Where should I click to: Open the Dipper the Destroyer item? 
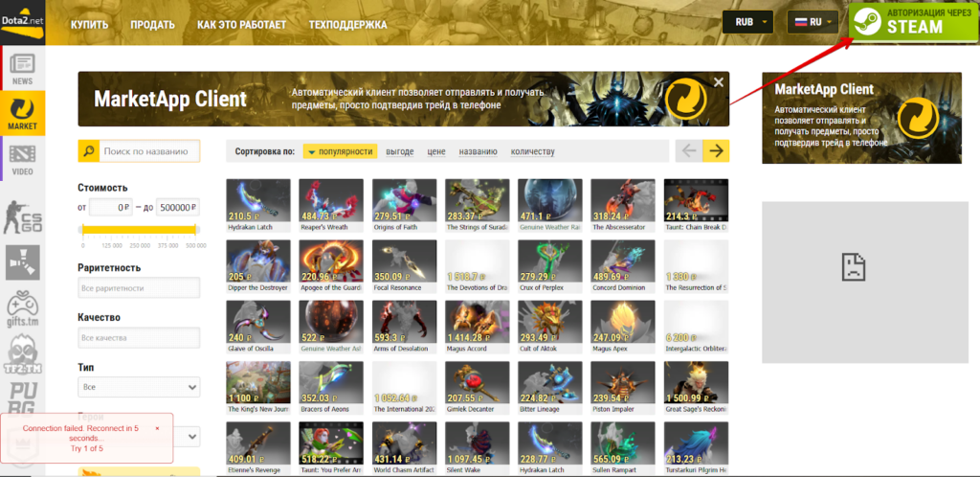coord(258,266)
